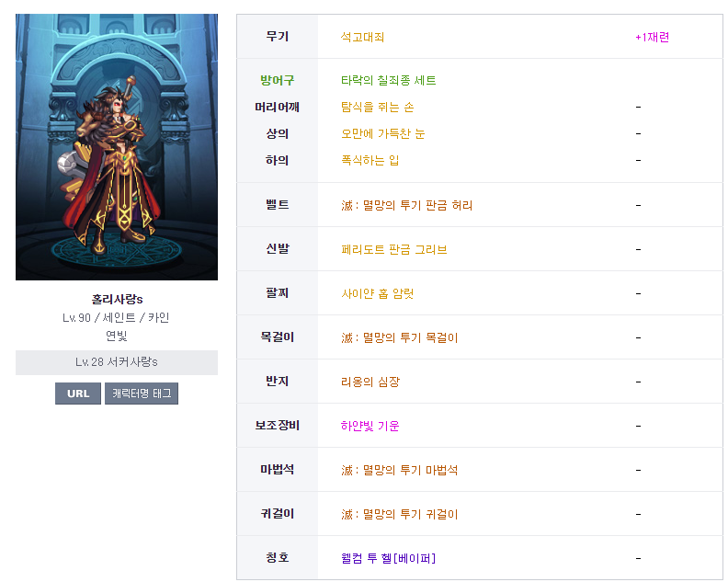Click the 상의 row label
This screenshot has width=728, height=582.
278,133
